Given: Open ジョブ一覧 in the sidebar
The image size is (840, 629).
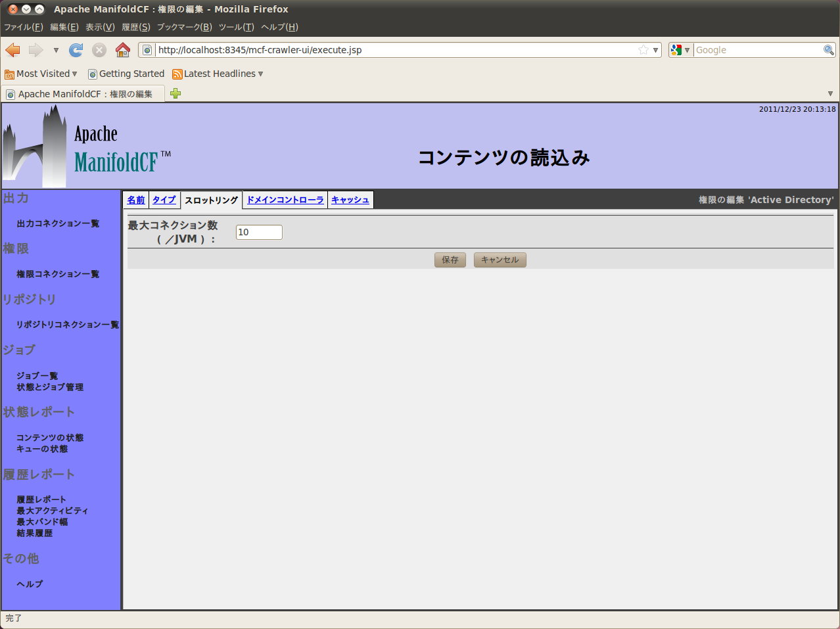Looking at the screenshot, I should point(37,375).
